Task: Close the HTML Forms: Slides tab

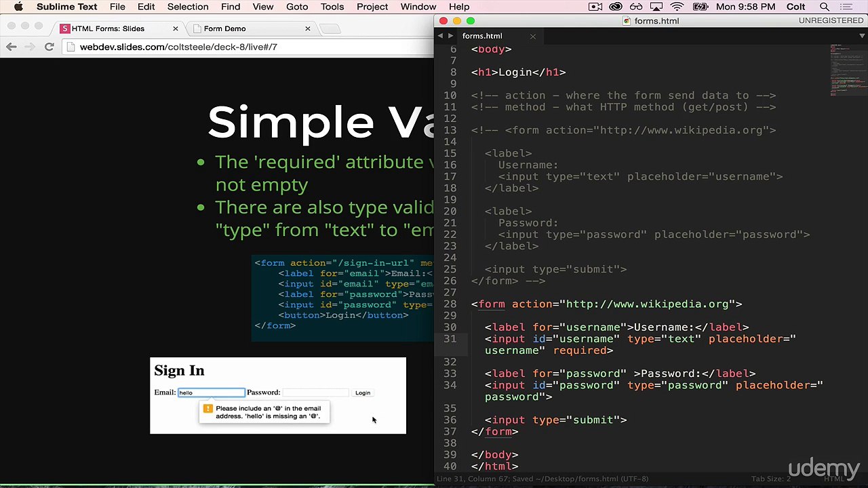Action: coord(176,28)
